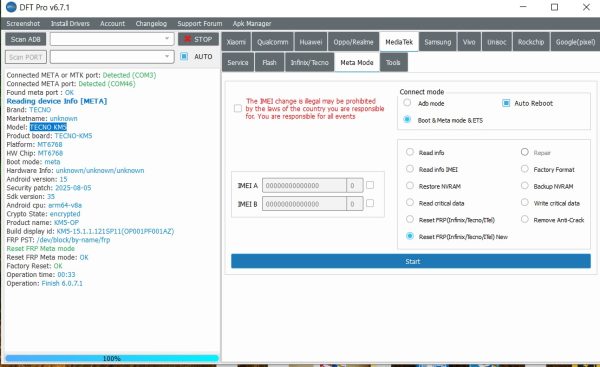Open the Screenshot menu

coord(23,23)
